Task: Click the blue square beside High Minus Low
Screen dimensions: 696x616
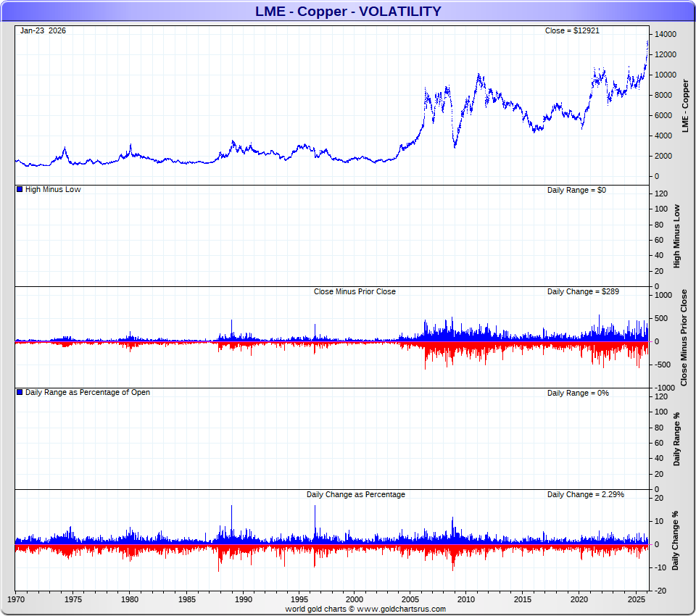Action: coord(20,189)
